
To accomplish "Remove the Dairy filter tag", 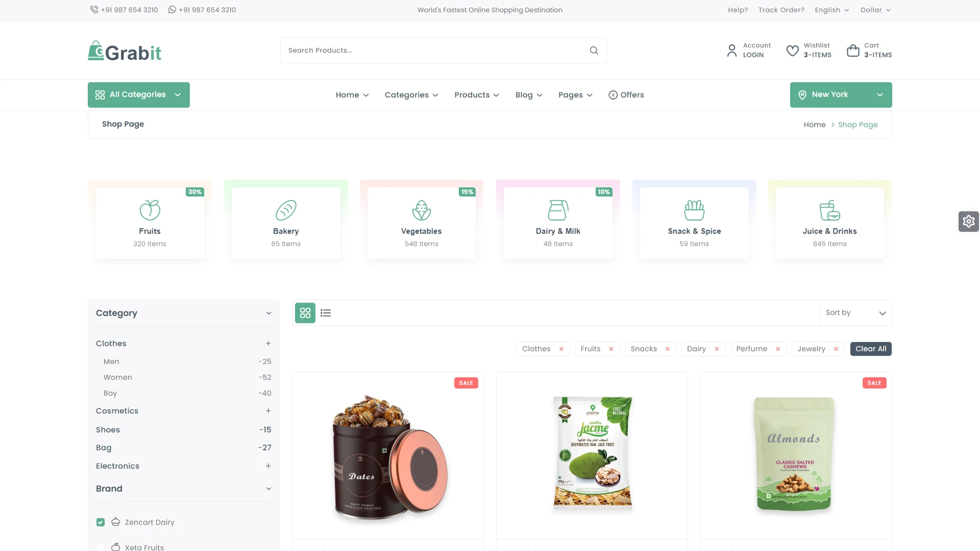I will (x=717, y=349).
